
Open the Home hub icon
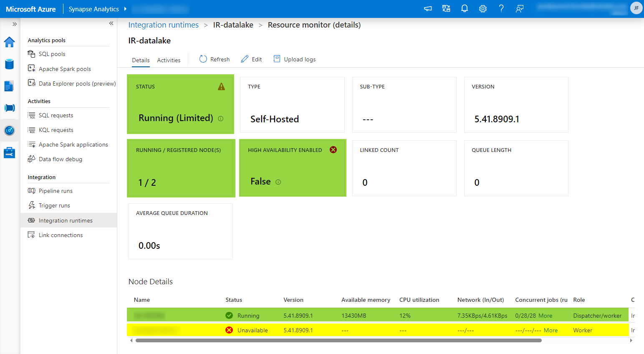pos(10,42)
